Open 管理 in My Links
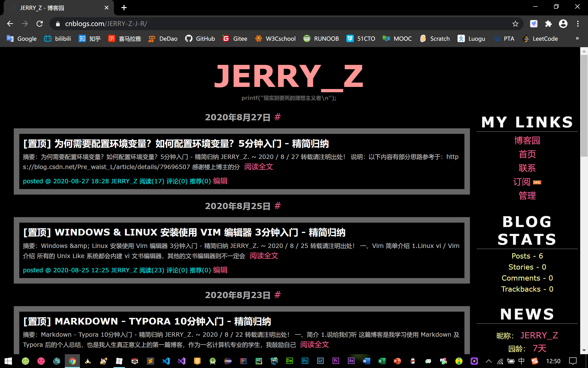The image size is (588, 368). (527, 195)
